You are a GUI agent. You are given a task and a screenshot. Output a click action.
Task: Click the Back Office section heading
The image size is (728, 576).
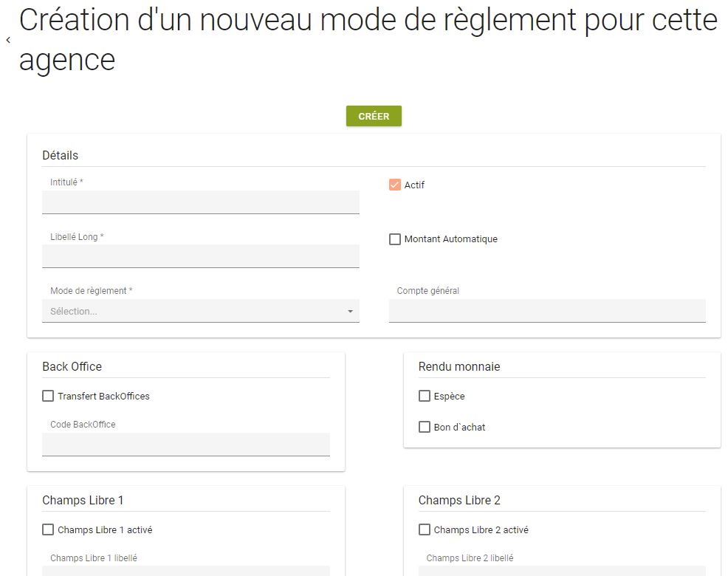[x=72, y=366]
